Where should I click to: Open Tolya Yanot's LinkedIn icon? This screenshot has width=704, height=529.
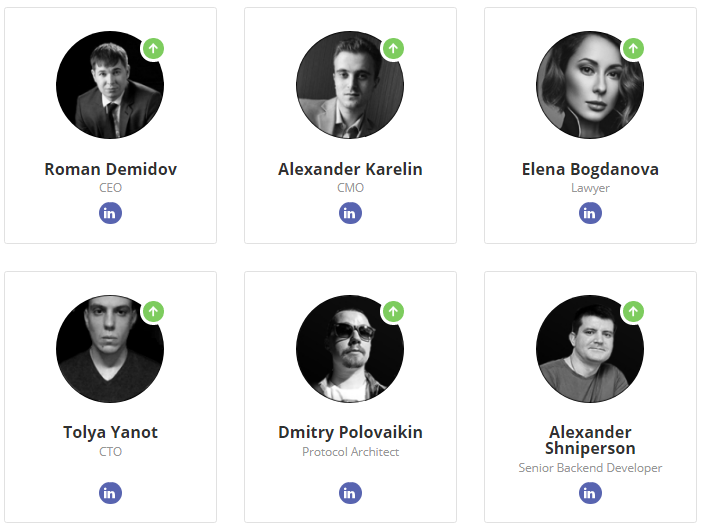click(110, 493)
